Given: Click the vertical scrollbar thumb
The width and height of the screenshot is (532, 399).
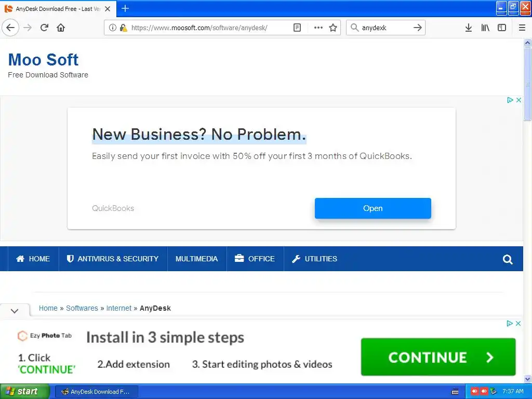Looking at the screenshot, I should (527, 84).
